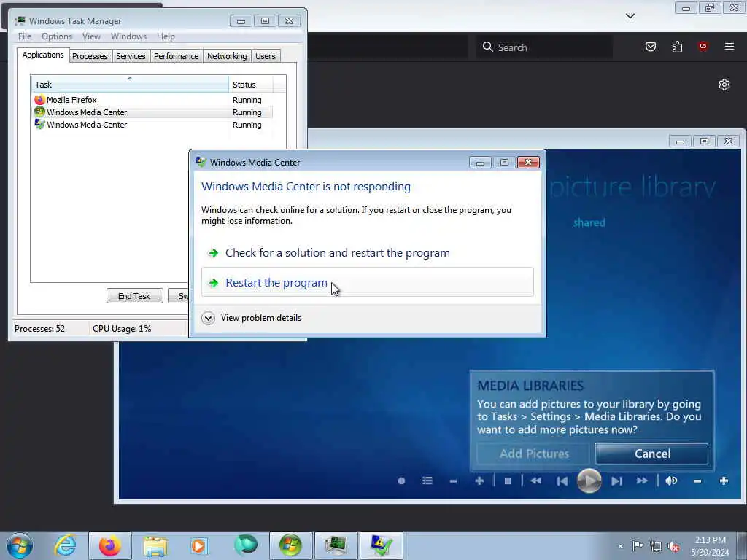Mute the Media Center volume speaker icon
Image resolution: width=747 pixels, height=560 pixels.
click(x=671, y=481)
